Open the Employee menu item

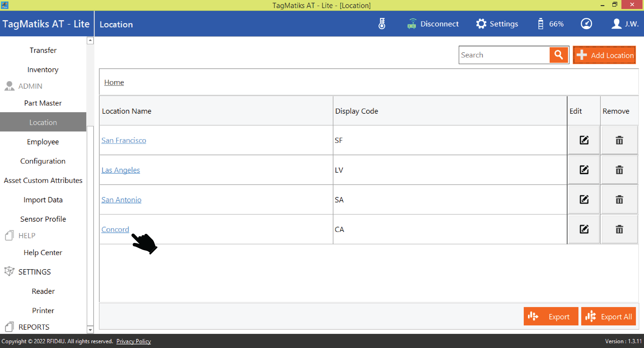point(43,142)
